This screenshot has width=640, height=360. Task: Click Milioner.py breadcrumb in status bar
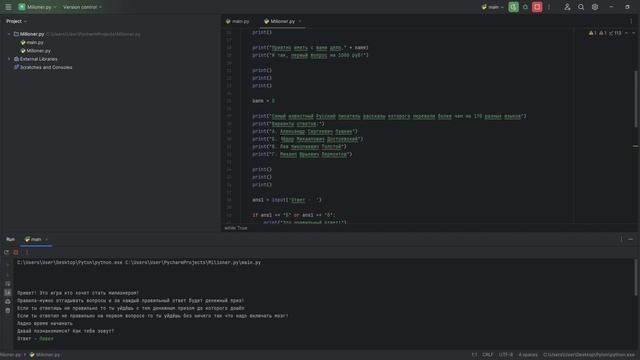click(45, 355)
